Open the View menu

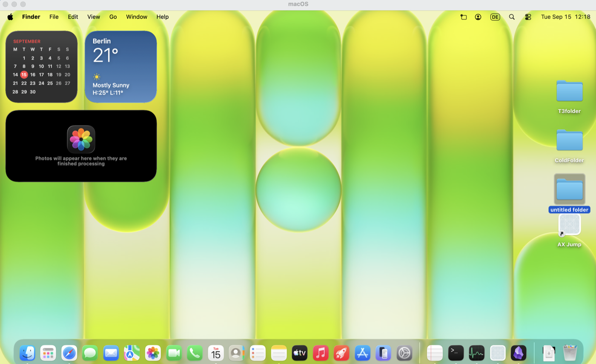pyautogui.click(x=94, y=17)
